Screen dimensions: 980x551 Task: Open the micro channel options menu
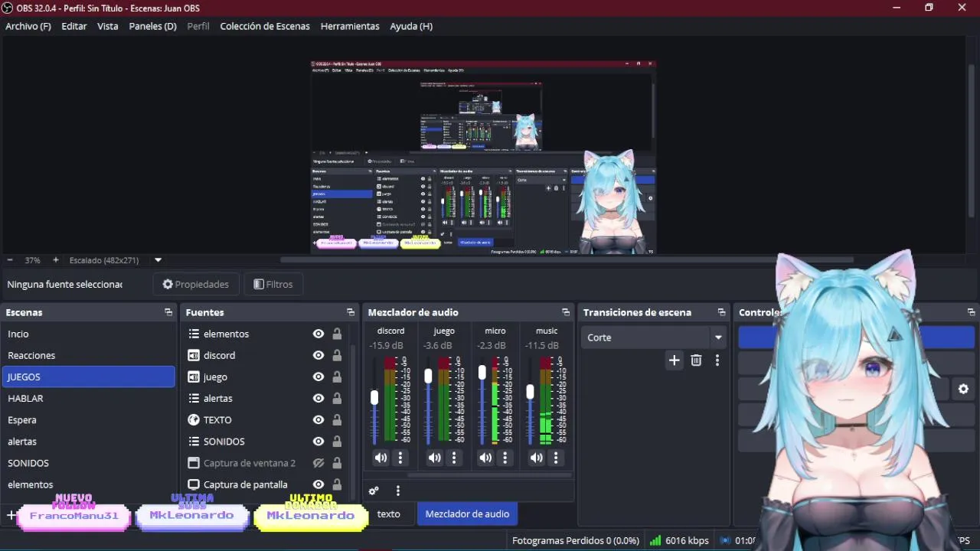505,458
